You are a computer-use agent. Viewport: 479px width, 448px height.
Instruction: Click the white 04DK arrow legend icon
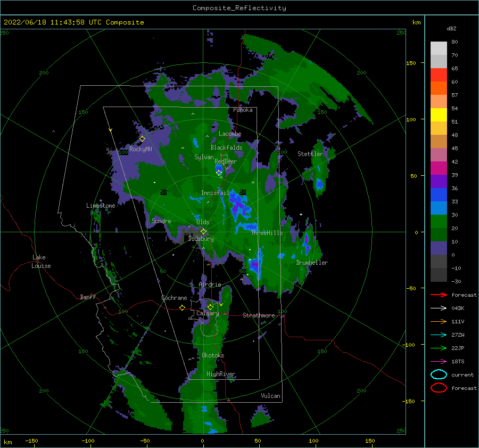point(439,308)
